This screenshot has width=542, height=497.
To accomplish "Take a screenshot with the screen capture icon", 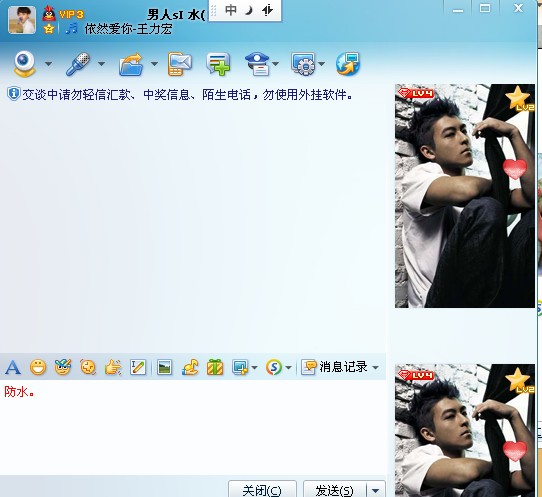I will [240, 367].
